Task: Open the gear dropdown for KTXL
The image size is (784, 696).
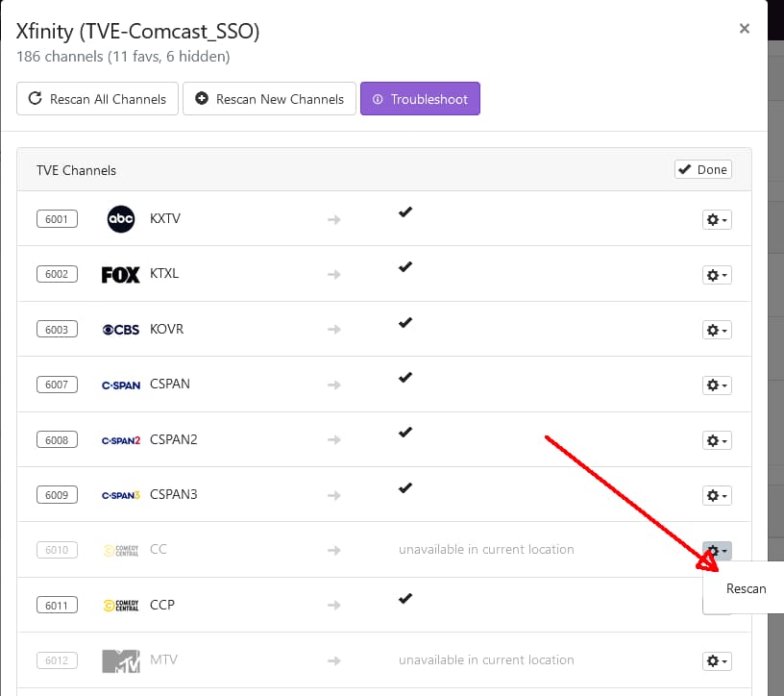Action: (716, 275)
